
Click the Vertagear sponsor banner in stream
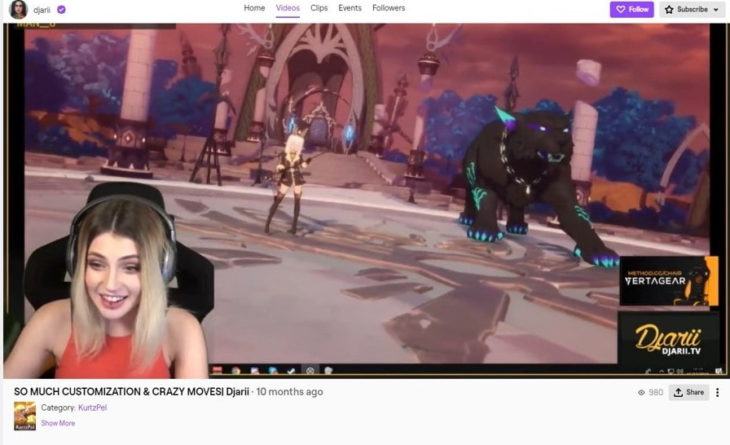pos(669,281)
